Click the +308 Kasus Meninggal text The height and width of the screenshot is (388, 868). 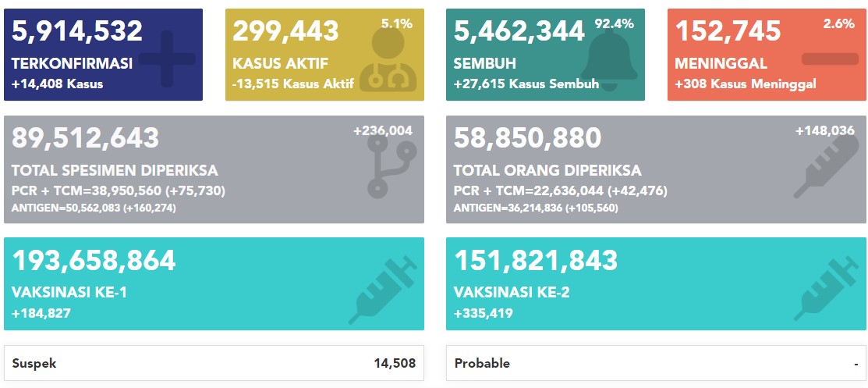pyautogui.click(x=745, y=84)
